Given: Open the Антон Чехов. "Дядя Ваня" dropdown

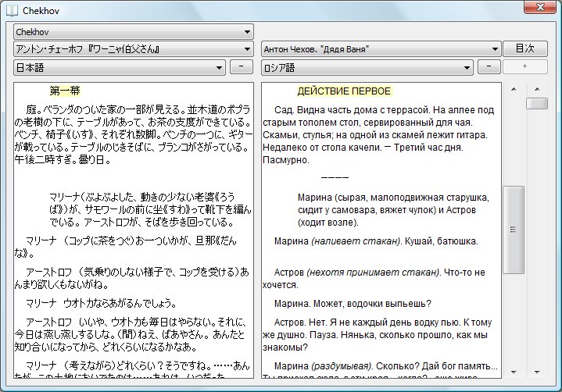Looking at the screenshot, I should pos(381,49).
